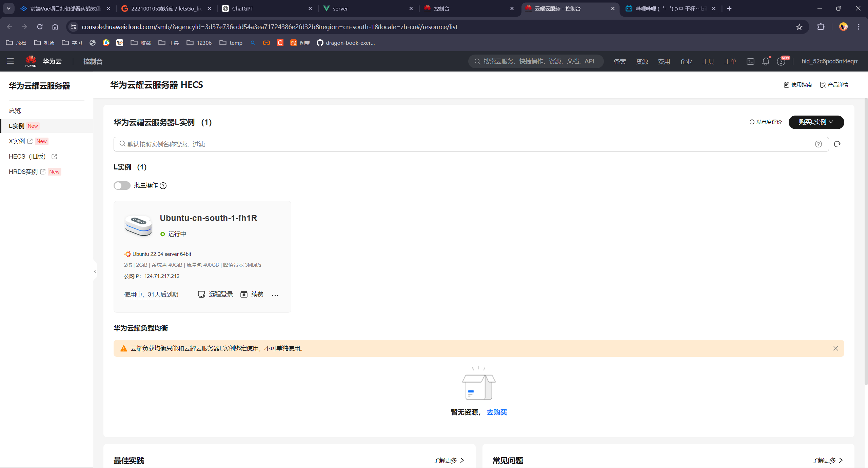Click the batch operation help icon
Viewport: 868px width, 468px height.
[163, 186]
